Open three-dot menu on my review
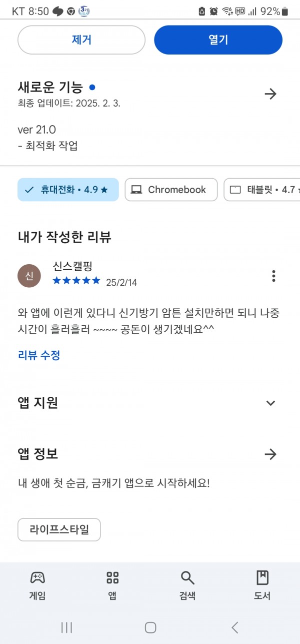300x644 pixels. coord(273,276)
